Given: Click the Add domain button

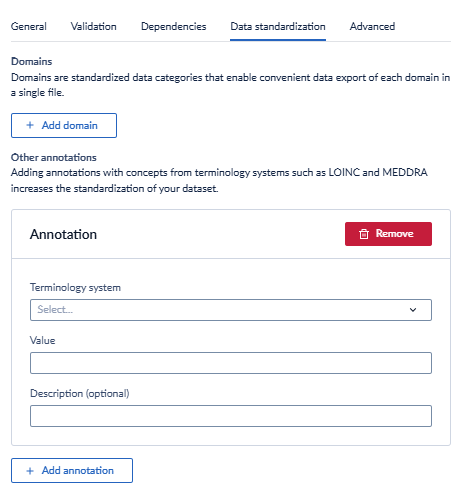Looking at the screenshot, I should click(x=64, y=125).
